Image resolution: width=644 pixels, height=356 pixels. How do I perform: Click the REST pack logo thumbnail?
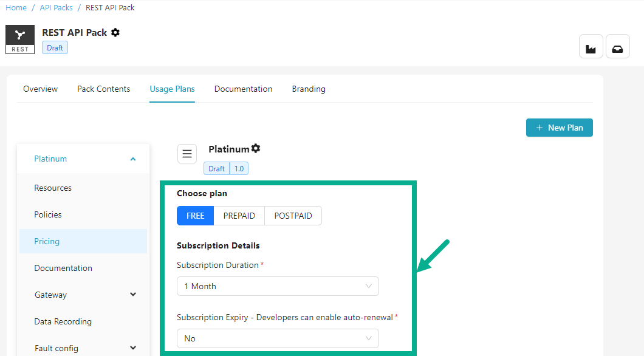coord(20,39)
